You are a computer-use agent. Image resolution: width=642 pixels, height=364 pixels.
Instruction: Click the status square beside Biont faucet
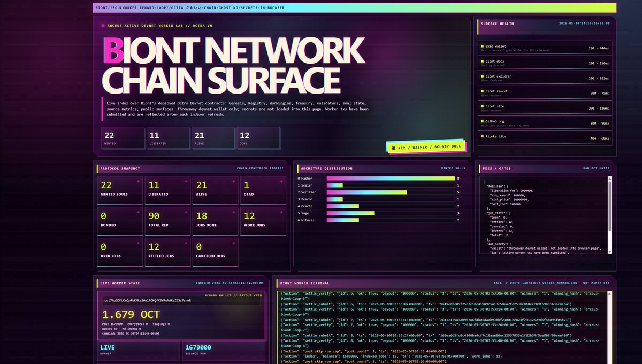[x=482, y=91]
